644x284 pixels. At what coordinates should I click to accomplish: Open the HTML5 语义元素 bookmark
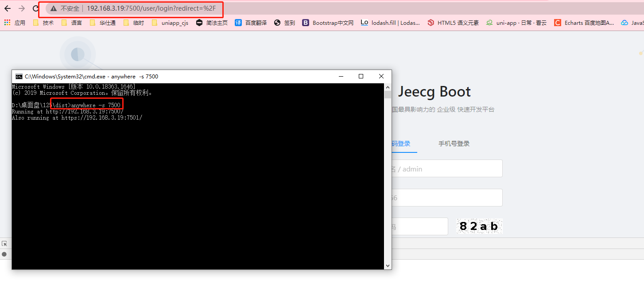pos(431,23)
